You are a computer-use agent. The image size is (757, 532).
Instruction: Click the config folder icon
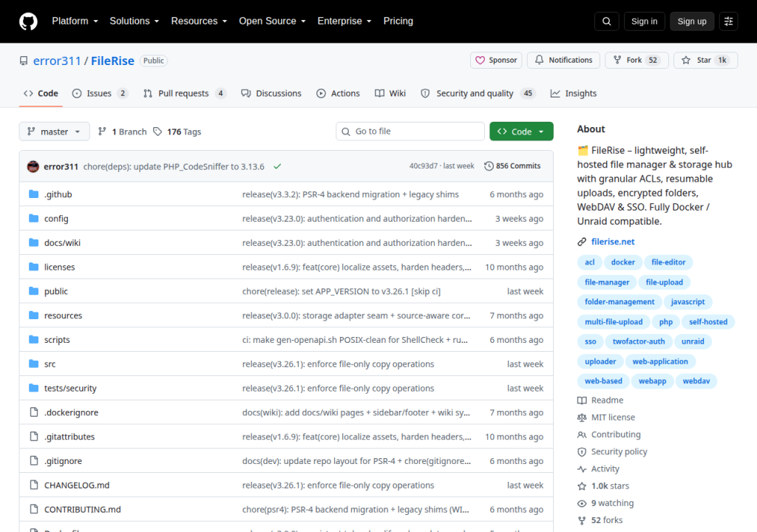[x=33, y=218]
